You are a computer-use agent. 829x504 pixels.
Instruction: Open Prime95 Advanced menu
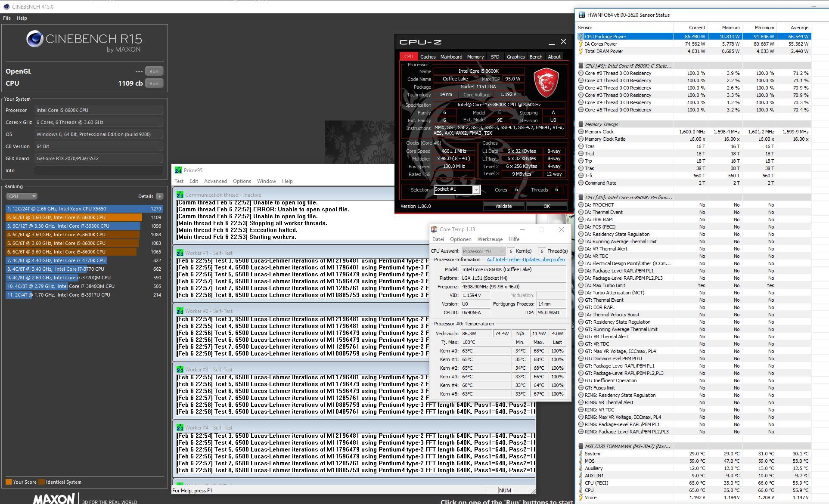(215, 181)
